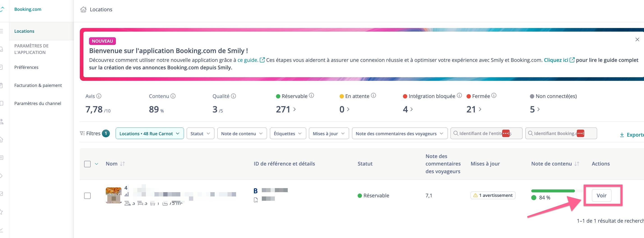This screenshot has height=238, width=644.
Task: Open Préférences in the sidebar
Action: tap(26, 67)
